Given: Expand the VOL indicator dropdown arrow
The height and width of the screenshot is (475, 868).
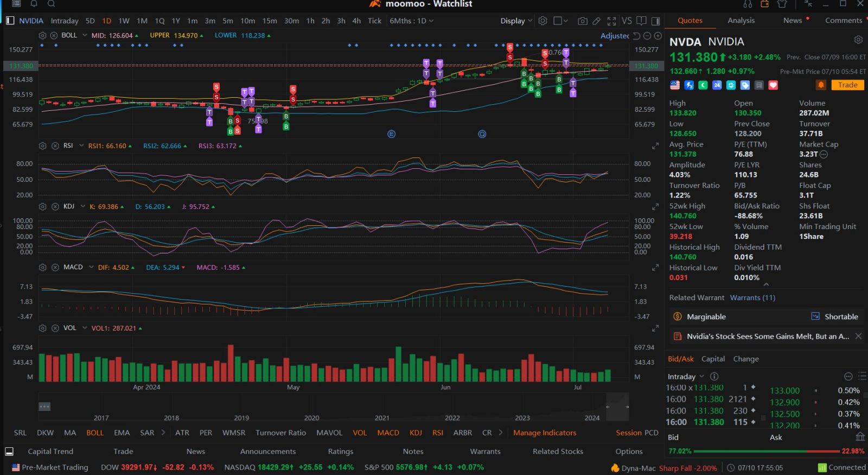Looking at the screenshot, I should pos(85,328).
